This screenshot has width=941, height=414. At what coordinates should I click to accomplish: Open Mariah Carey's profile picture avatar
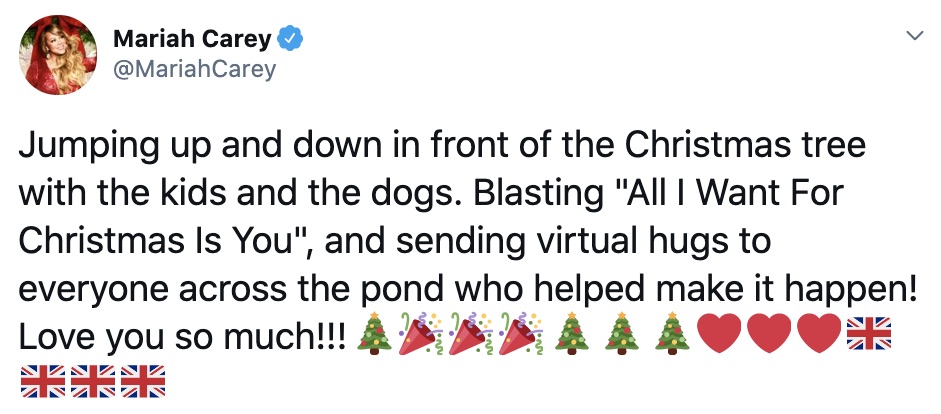(58, 55)
